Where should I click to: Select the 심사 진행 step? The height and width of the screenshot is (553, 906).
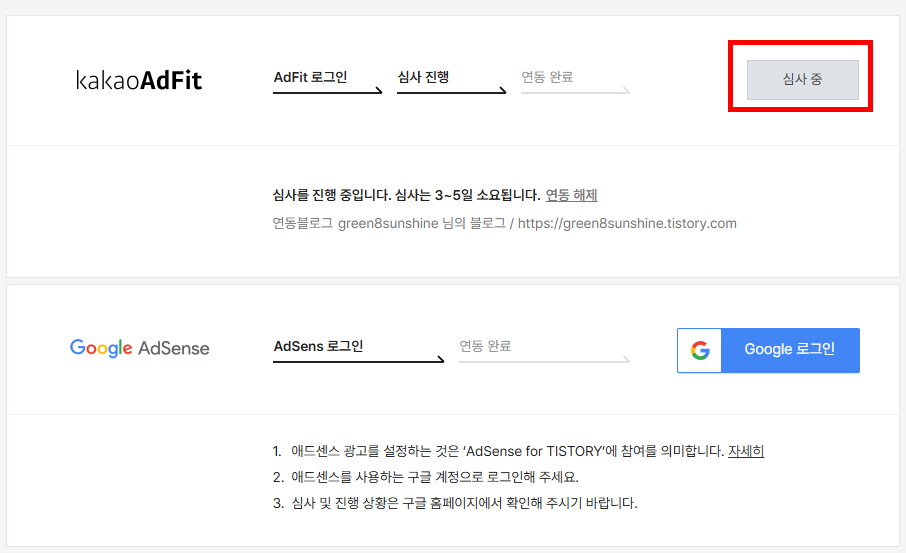point(451,81)
